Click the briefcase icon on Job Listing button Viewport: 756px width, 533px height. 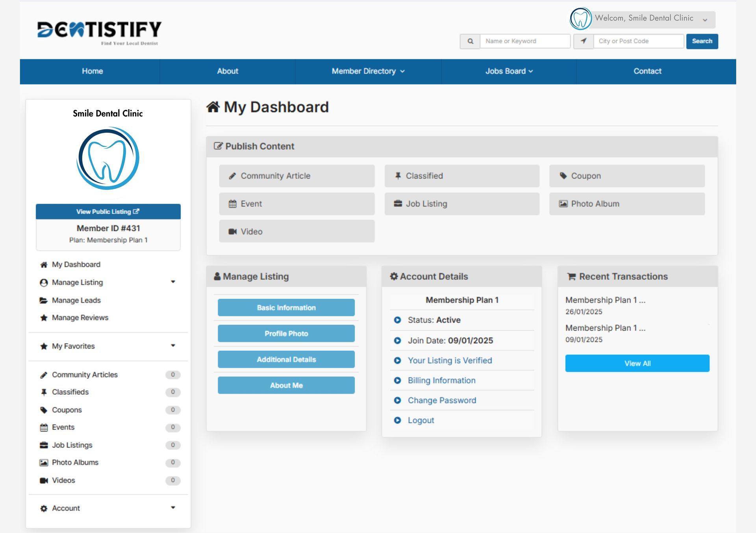coord(398,204)
